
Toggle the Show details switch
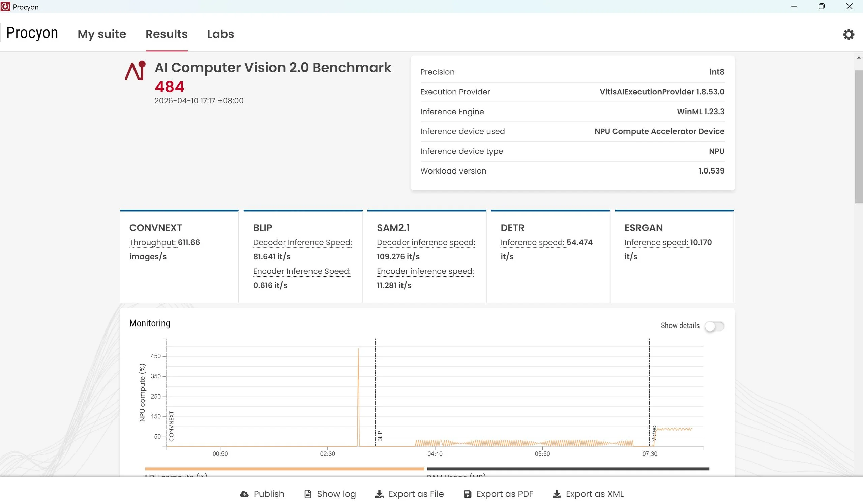(714, 326)
